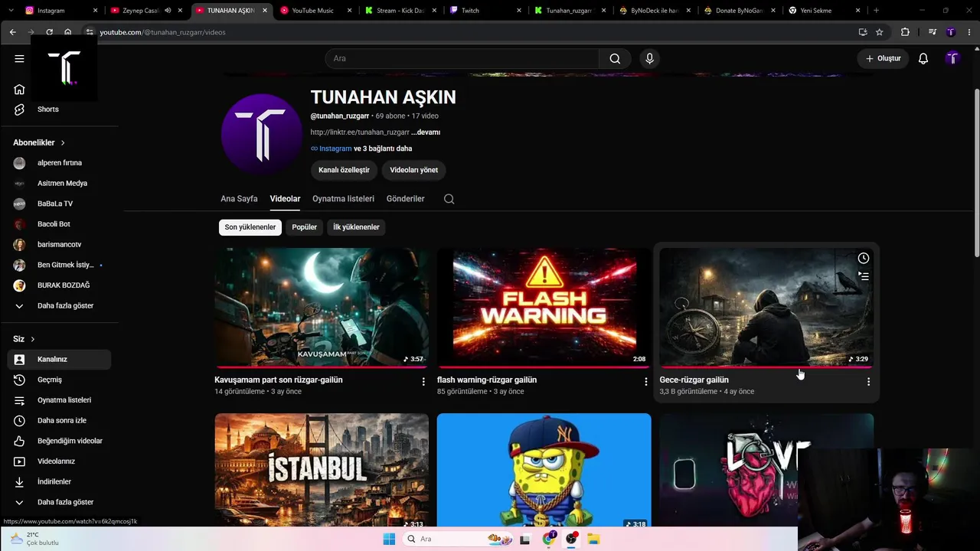Open a new browser tab with plus
The width and height of the screenshot is (980, 551).
pos(876,11)
